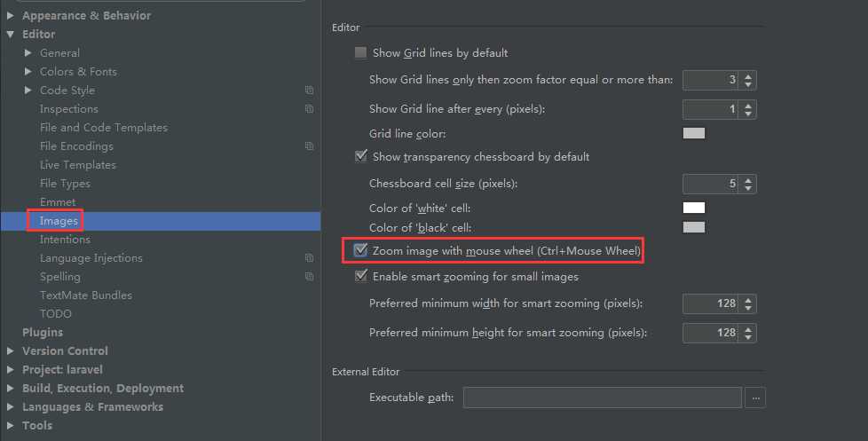Toggle Show transparency chessboard by default

click(360, 157)
